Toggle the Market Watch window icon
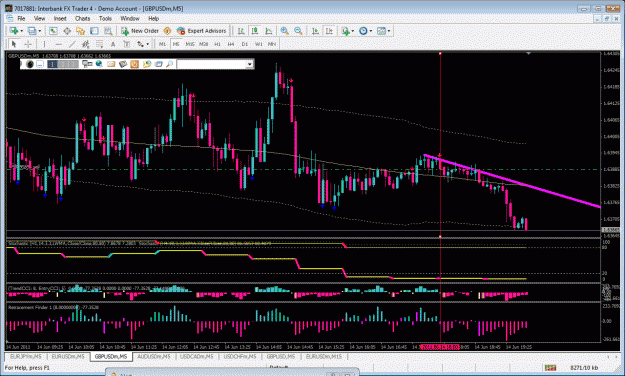This screenshot has width=625, height=376. (53, 31)
